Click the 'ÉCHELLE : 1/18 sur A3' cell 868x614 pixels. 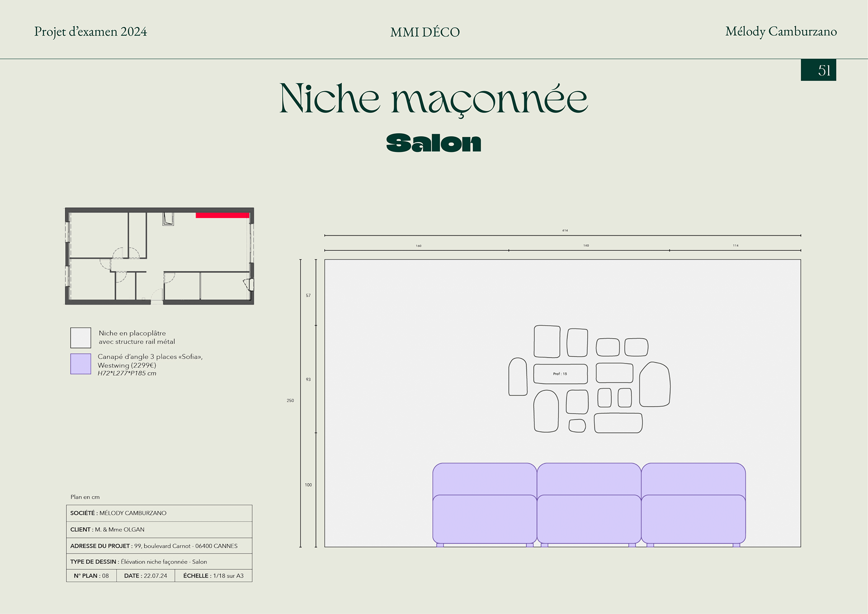213,576
